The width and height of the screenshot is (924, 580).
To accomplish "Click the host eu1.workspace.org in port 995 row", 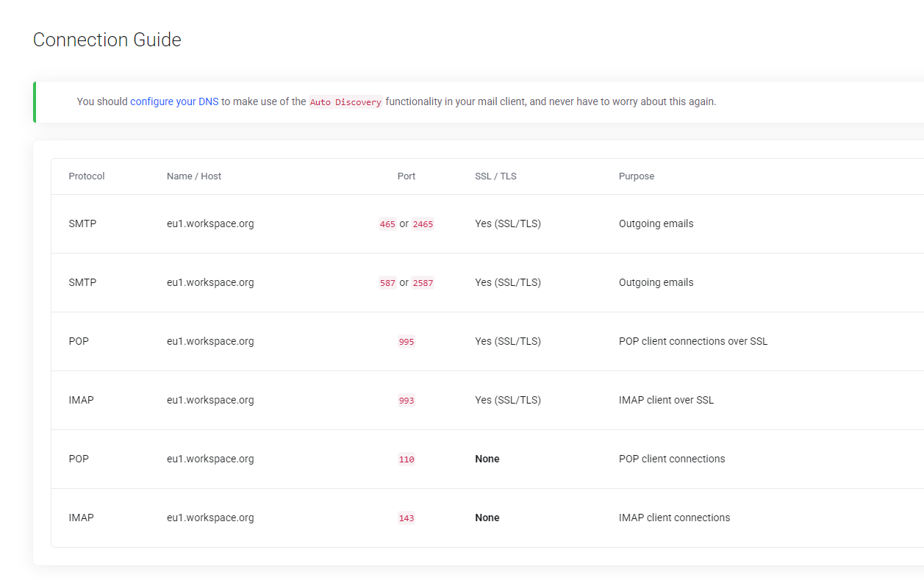I will (210, 341).
